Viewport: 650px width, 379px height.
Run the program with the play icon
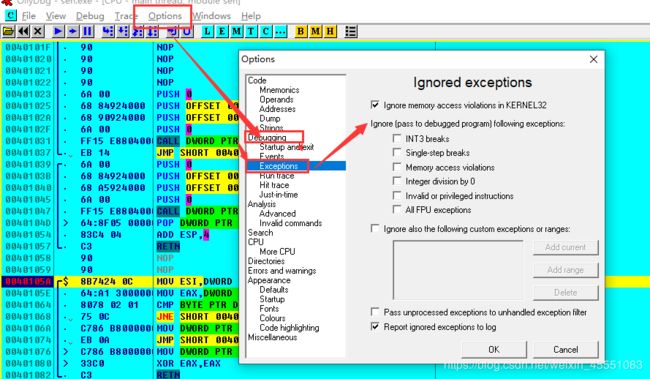[58, 32]
